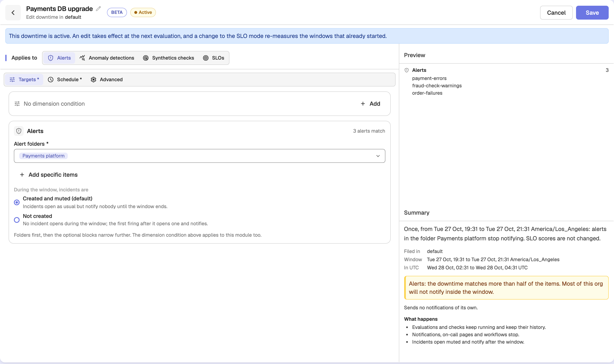Click the Targets sliders icon
This screenshot has height=364, width=614.
click(x=12, y=79)
